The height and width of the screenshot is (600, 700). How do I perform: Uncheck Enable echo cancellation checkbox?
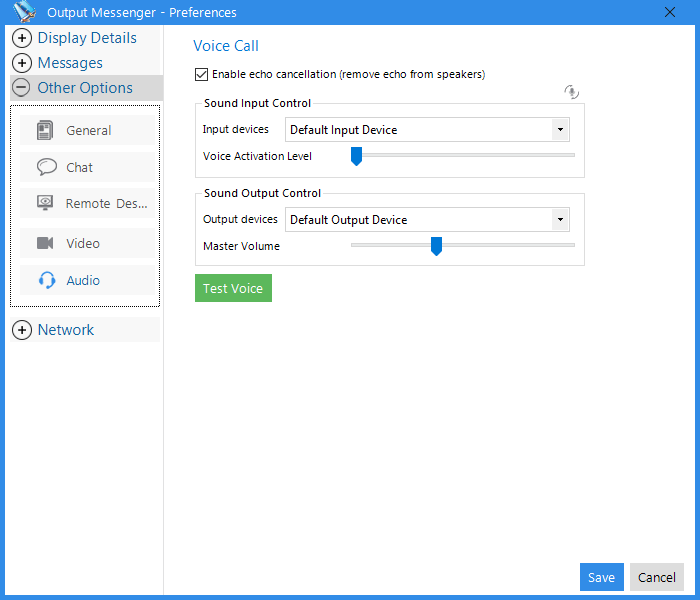(x=201, y=75)
